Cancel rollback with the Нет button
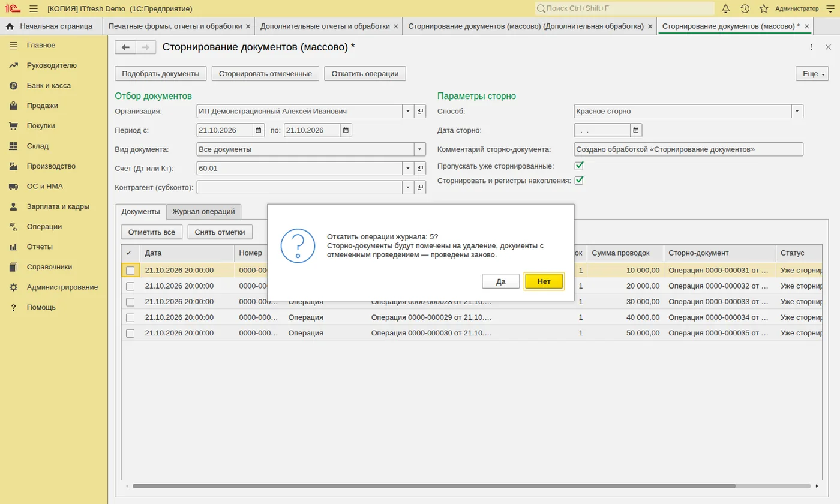This screenshot has width=840, height=504. click(544, 281)
